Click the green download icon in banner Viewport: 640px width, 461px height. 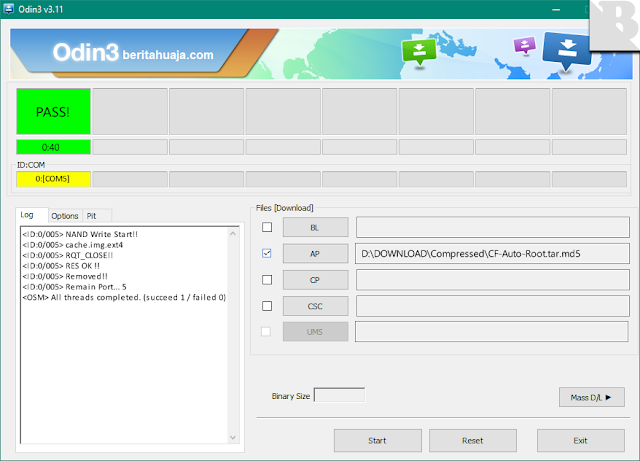pyautogui.click(x=419, y=53)
